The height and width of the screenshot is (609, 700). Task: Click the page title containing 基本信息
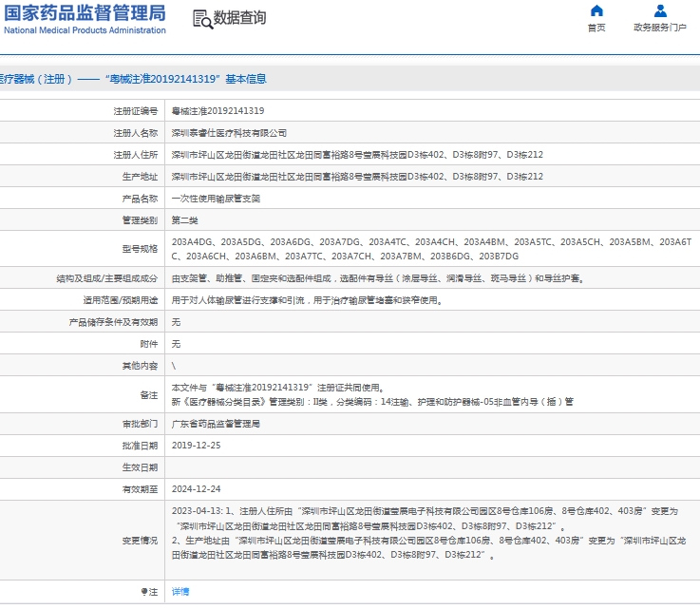133,79
